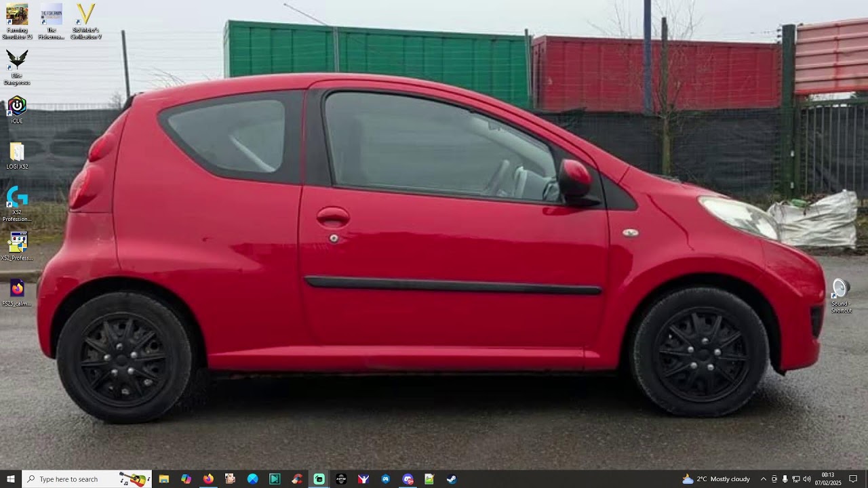Launch Sid Meier's Civilization V shortcut

[x=86, y=22]
